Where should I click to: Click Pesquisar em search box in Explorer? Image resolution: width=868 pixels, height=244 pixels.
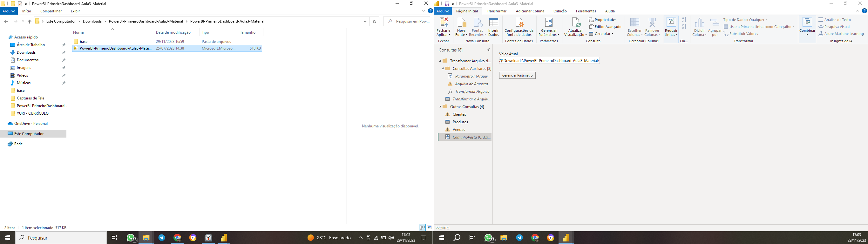pos(407,21)
